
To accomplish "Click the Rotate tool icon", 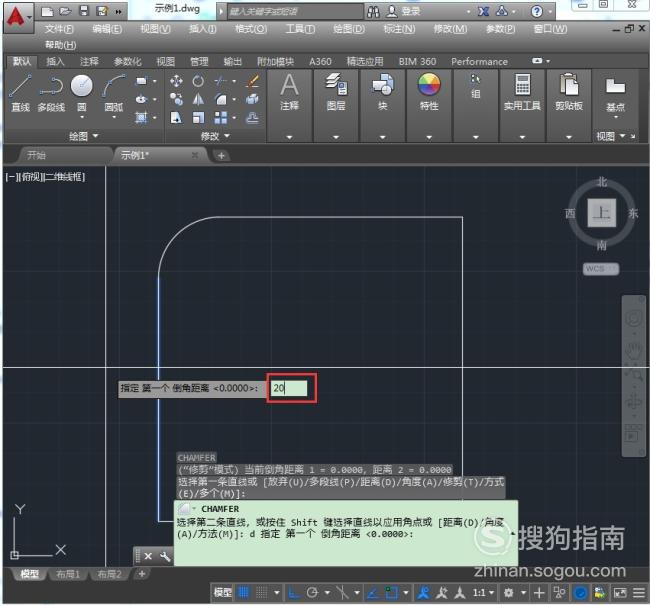I will click(198, 81).
